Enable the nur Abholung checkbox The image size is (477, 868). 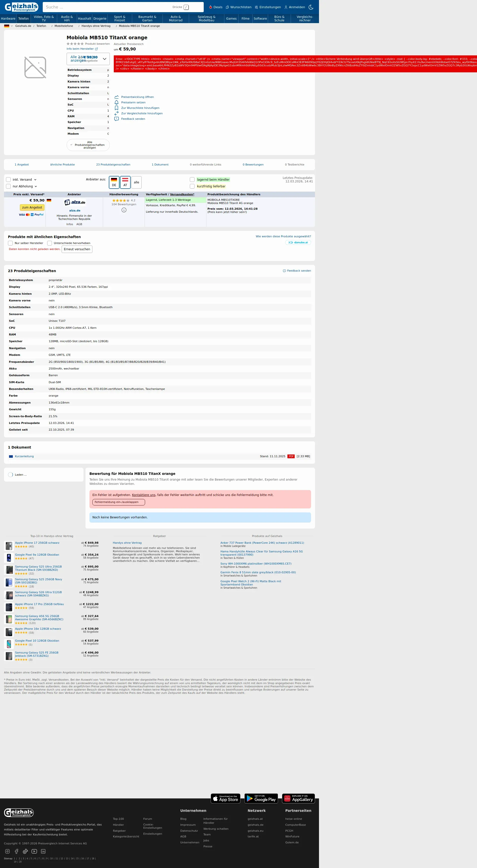[x=8, y=186]
